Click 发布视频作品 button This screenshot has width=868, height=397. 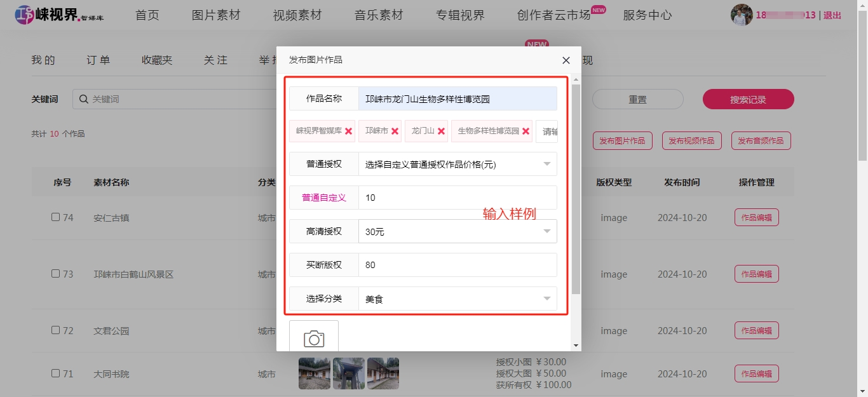691,141
